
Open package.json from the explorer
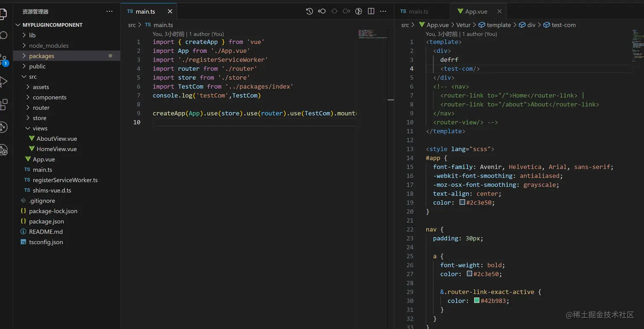pos(46,221)
